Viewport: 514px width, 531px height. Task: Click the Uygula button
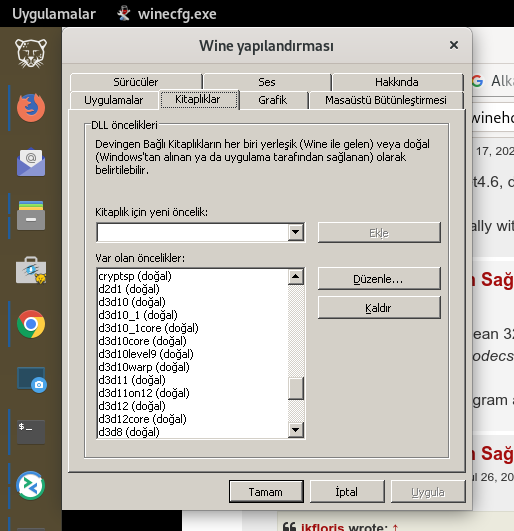point(428,492)
